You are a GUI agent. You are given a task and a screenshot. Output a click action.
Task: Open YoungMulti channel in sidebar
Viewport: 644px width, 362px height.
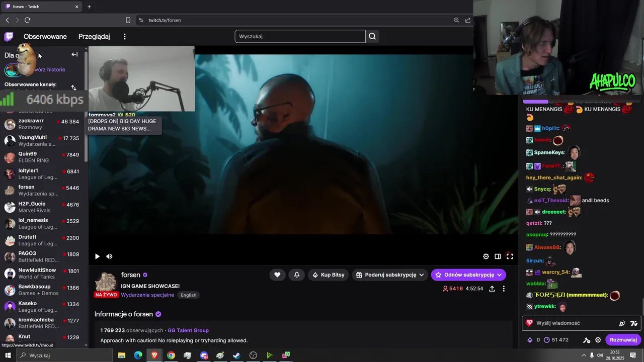tap(42, 141)
